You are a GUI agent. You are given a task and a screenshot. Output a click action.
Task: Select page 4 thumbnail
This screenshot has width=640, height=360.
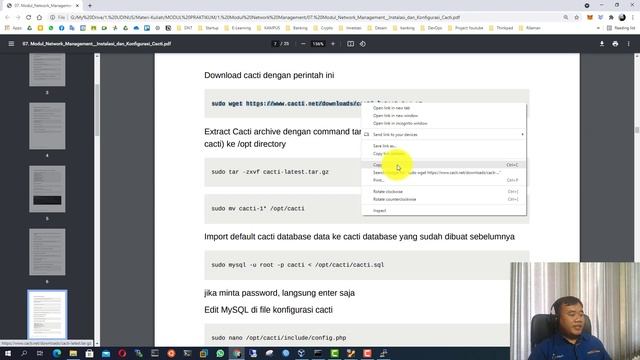pyautogui.click(x=47, y=126)
